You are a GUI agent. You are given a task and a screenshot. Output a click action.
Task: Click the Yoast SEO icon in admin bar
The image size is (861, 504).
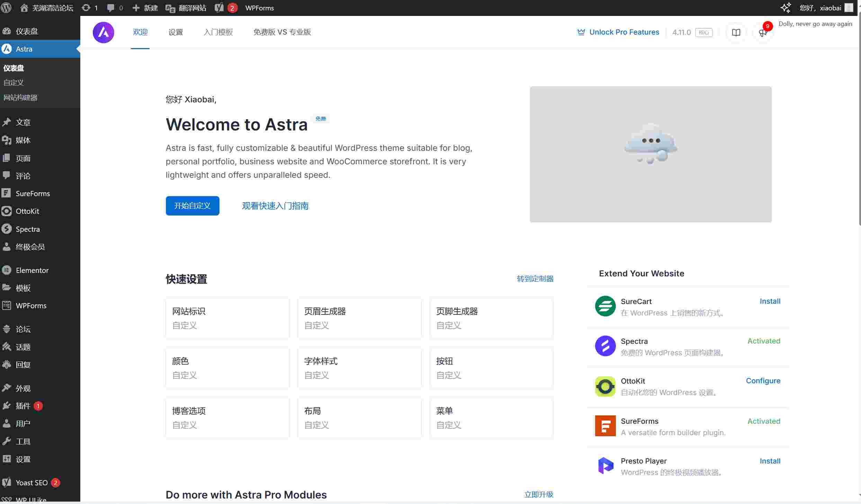219,8
